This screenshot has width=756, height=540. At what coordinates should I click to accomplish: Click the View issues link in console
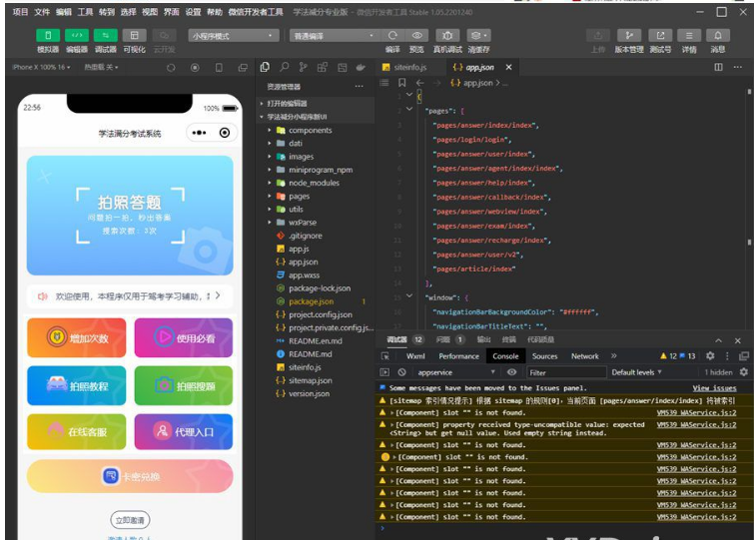pyautogui.click(x=714, y=387)
